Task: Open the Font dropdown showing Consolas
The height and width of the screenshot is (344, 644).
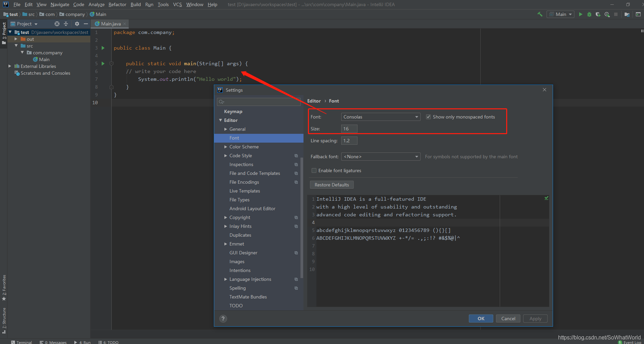Action: point(381,117)
